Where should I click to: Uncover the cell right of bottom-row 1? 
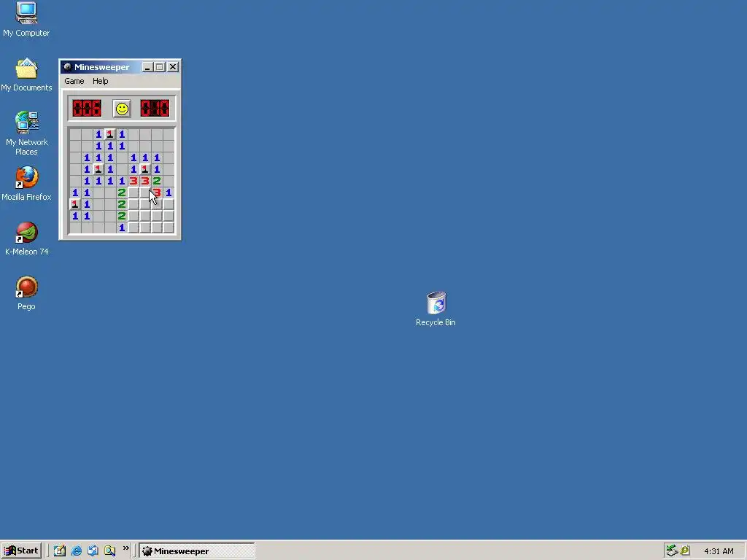point(133,227)
